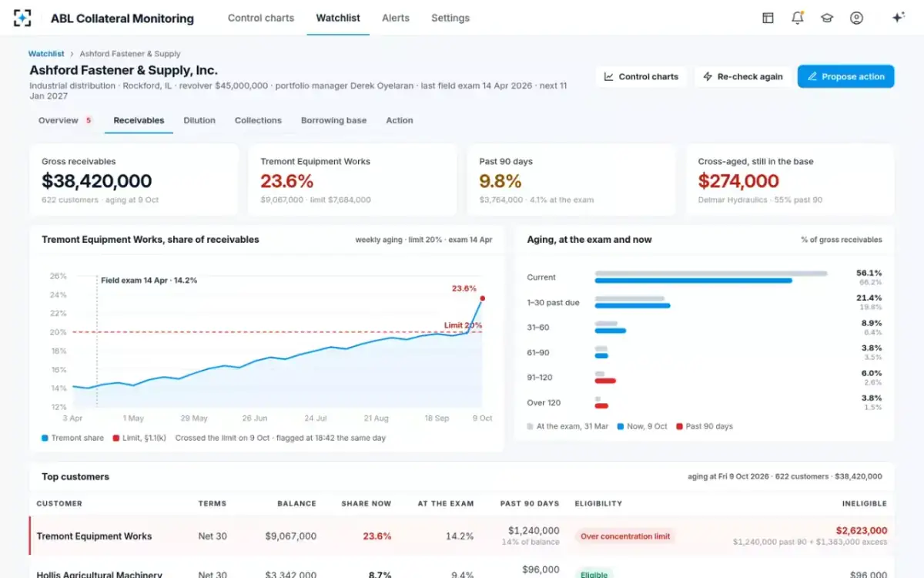Click the Past 90 days legend swatch
The width and height of the screenshot is (924, 578).
click(x=679, y=426)
